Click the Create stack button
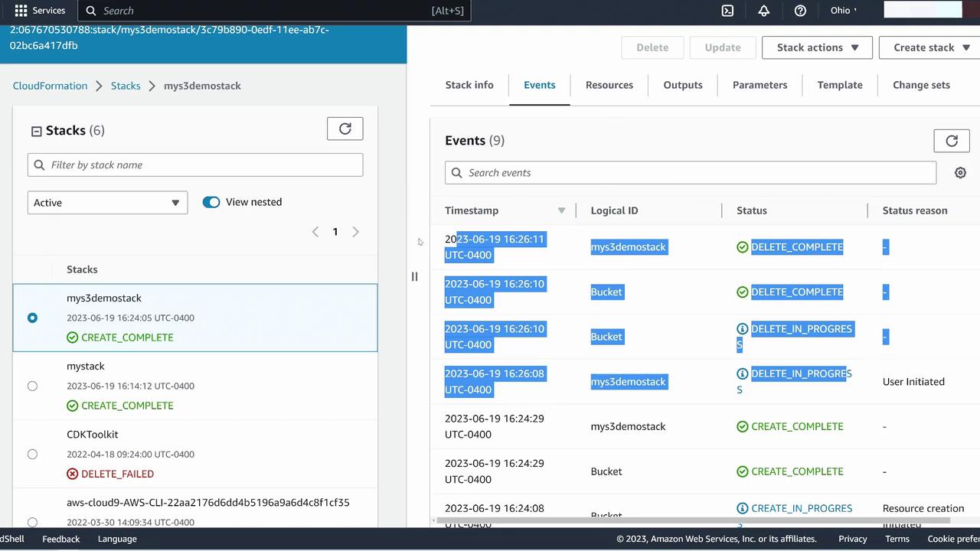 [x=929, y=47]
